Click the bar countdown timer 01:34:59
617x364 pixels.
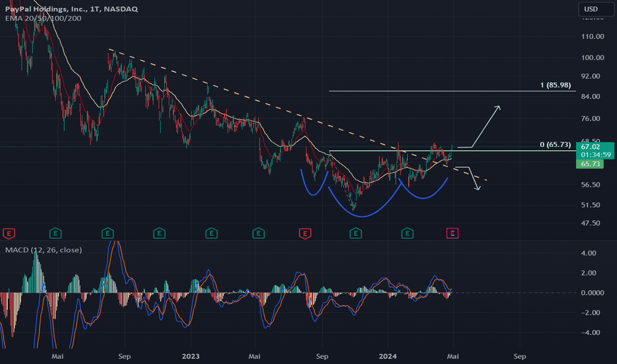coord(596,155)
